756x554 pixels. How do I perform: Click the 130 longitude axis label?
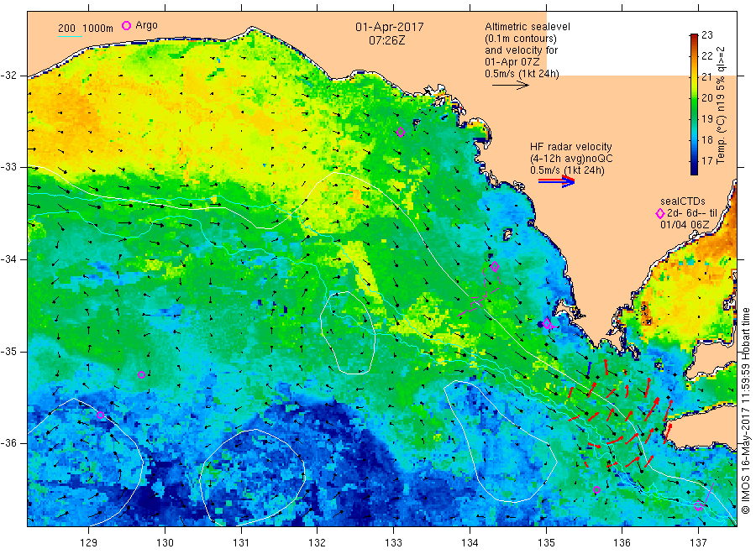click(x=165, y=543)
